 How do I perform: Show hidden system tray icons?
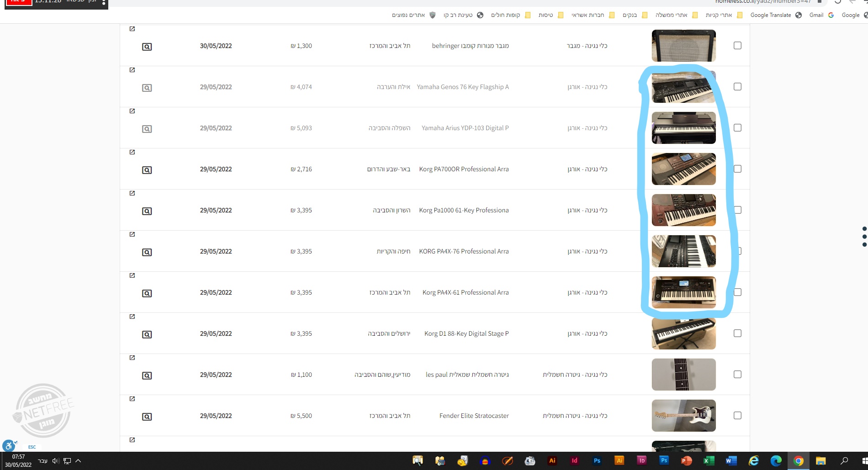tap(78, 460)
